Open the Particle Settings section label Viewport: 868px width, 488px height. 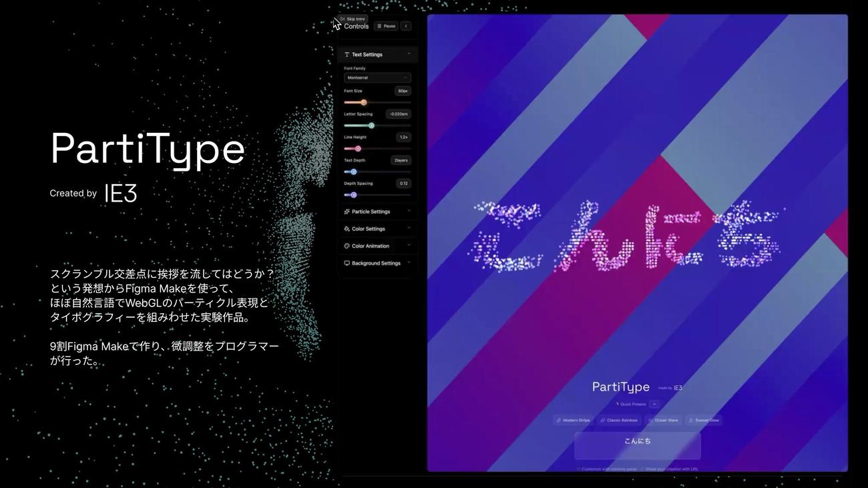tap(371, 212)
